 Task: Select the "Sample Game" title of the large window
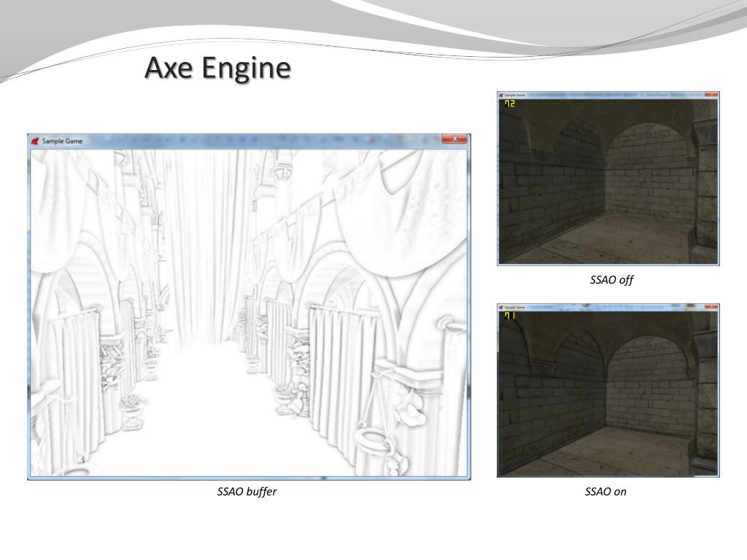[62, 141]
